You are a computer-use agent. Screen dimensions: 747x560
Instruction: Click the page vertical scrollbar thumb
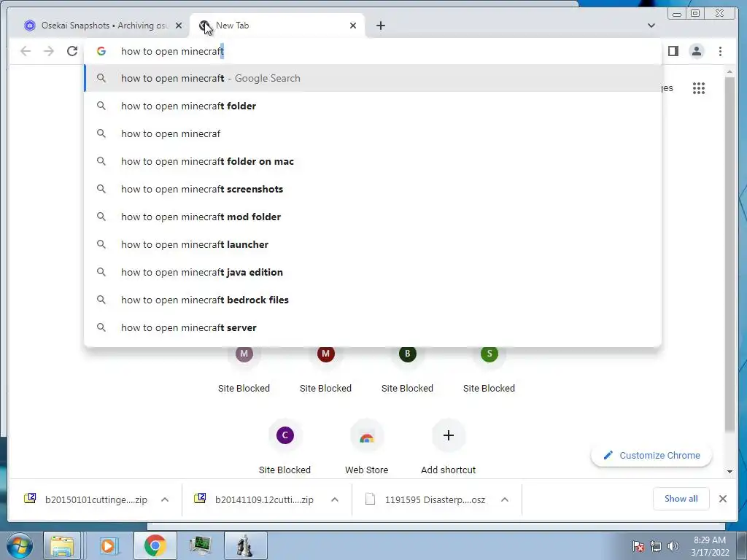pyautogui.click(x=729, y=254)
